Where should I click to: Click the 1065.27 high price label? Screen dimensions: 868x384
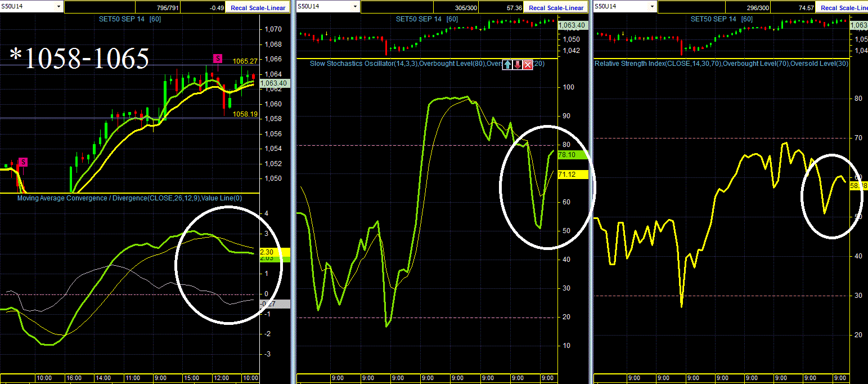244,61
